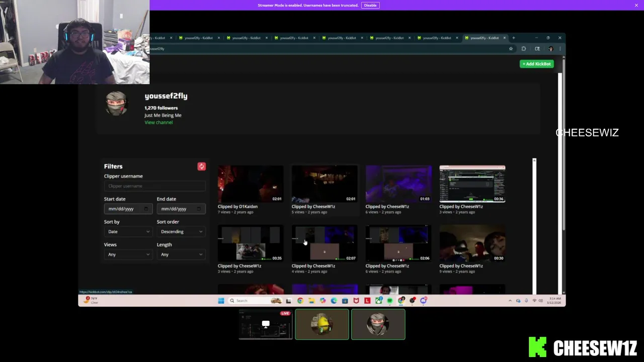644x362 pixels.
Task: Open the clip by D1Kaidxn
Action: coord(251,184)
